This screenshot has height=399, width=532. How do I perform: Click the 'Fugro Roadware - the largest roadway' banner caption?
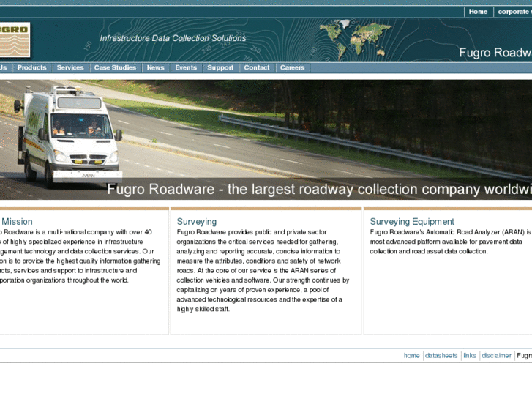(x=319, y=189)
